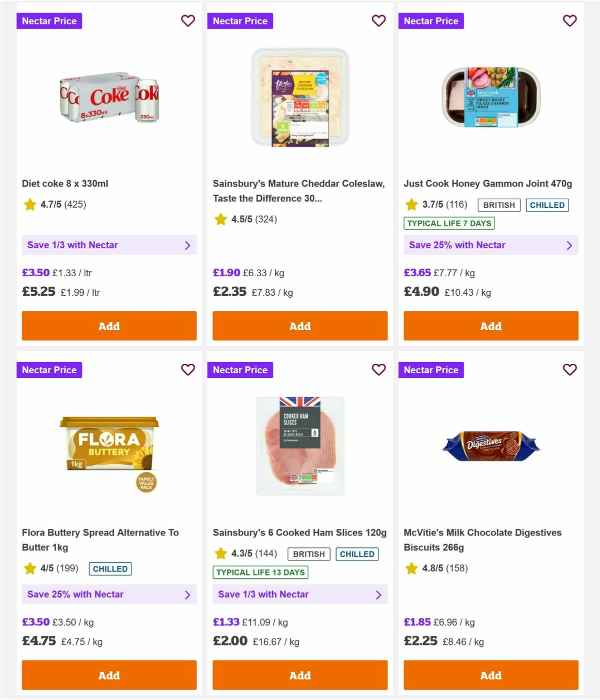Click the heart icon on McVitie's Digestives
This screenshot has width=600, height=700.
pos(570,370)
